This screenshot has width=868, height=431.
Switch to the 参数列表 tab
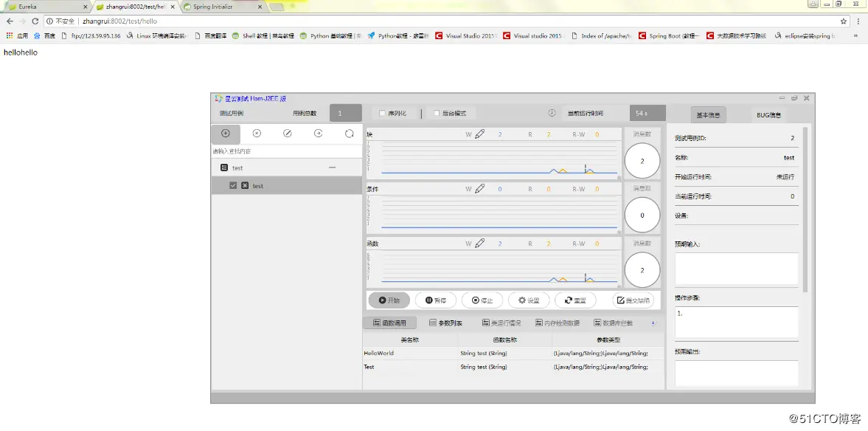point(446,323)
